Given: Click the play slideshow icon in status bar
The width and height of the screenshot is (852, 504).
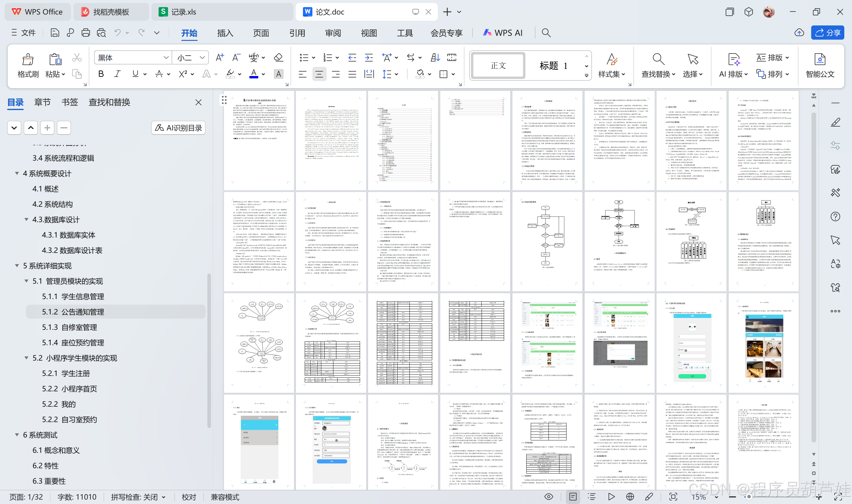Looking at the screenshot, I should 611,497.
